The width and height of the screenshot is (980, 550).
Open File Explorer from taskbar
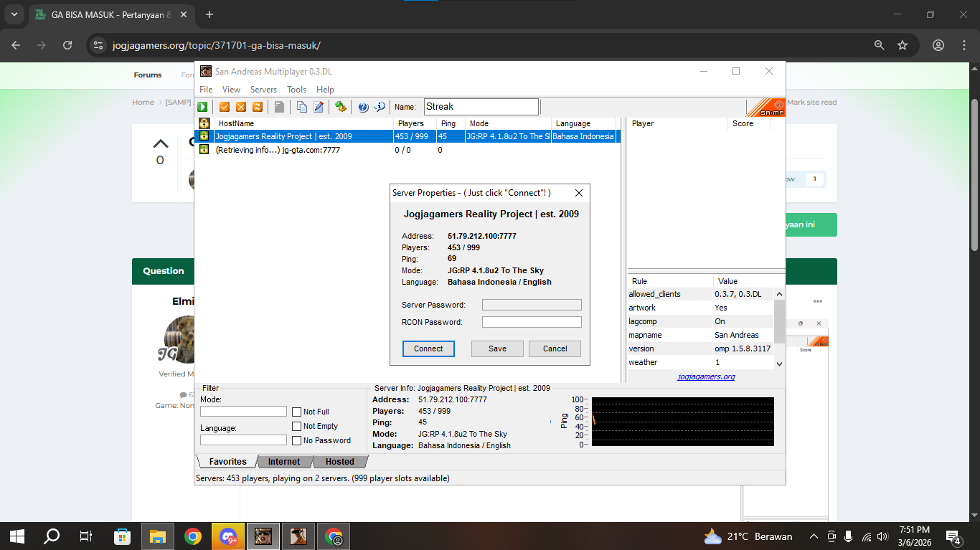[158, 536]
